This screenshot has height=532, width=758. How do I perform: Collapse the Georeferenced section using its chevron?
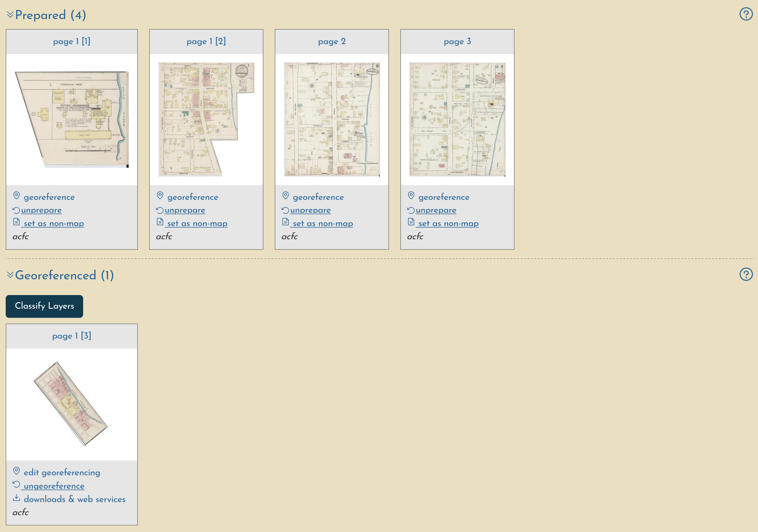point(10,275)
